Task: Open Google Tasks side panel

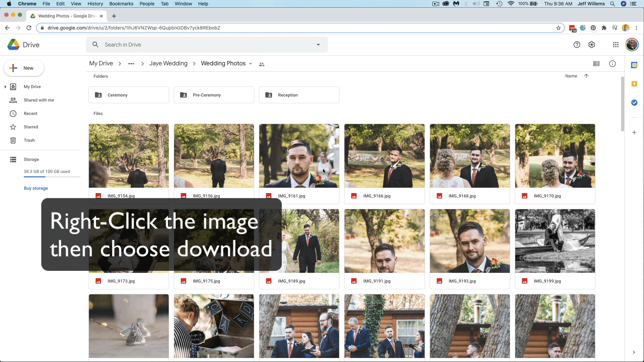Action: (634, 103)
